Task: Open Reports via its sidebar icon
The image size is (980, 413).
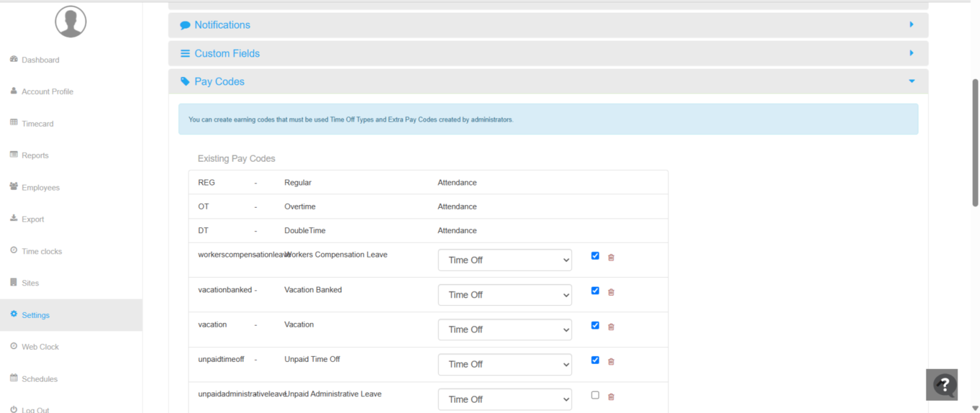Action: point(13,155)
